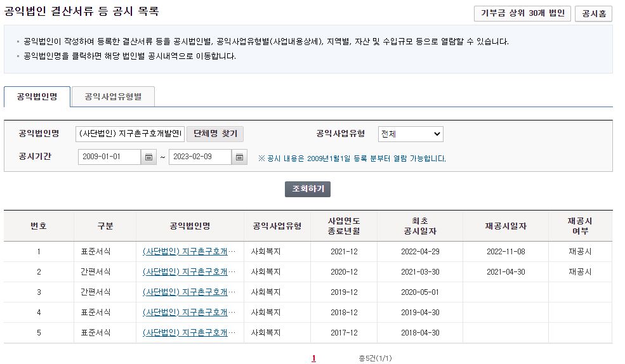This screenshot has height=364, width=625.
Task: Click the 사업연도 종료년월 column header
Action: [x=344, y=226]
